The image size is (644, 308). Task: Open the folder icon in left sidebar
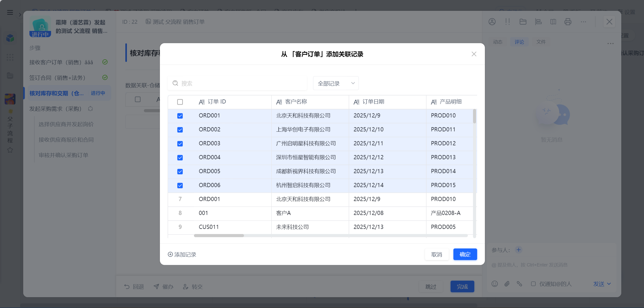pyautogui.click(x=10, y=76)
